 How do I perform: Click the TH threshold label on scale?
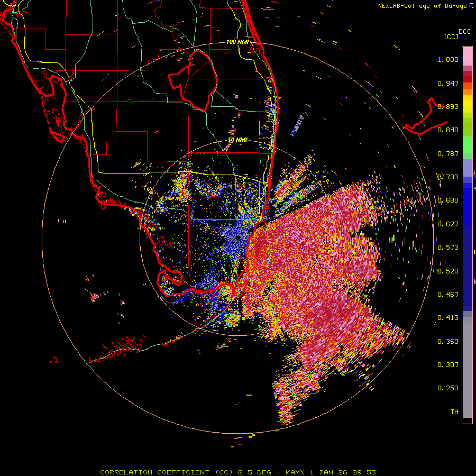pyautogui.click(x=454, y=411)
